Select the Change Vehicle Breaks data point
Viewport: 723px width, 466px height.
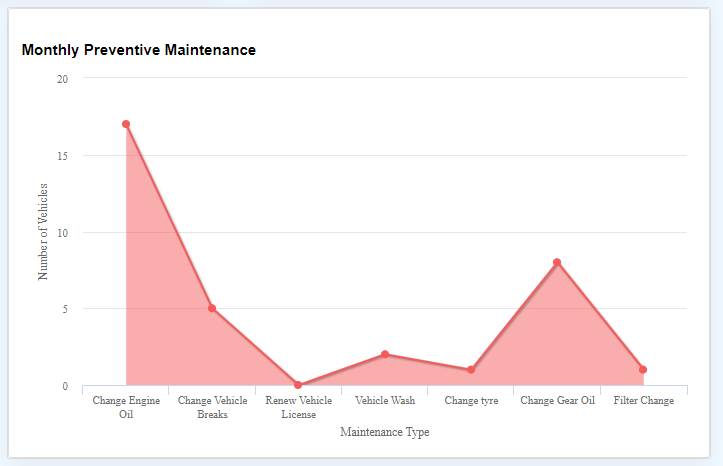[212, 308]
